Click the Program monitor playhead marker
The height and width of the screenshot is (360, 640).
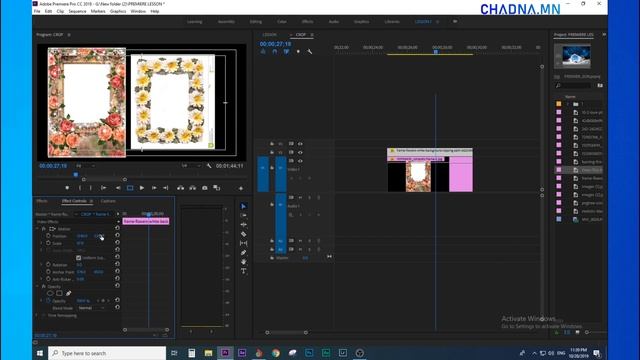click(x=76, y=175)
